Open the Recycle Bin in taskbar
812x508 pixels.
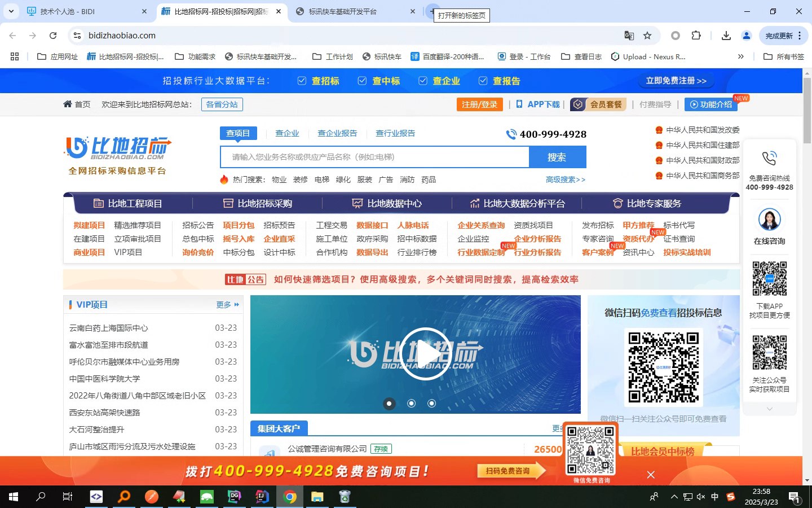click(345, 497)
